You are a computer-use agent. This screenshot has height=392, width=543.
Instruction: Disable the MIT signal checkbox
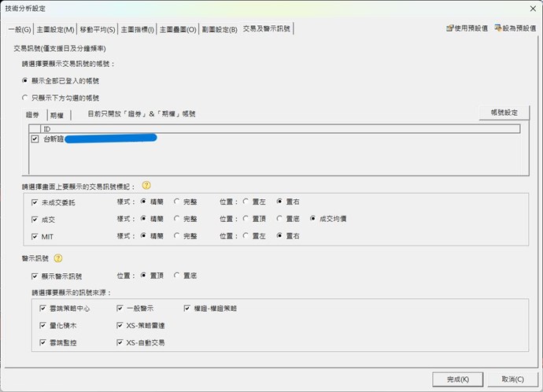click(x=35, y=235)
